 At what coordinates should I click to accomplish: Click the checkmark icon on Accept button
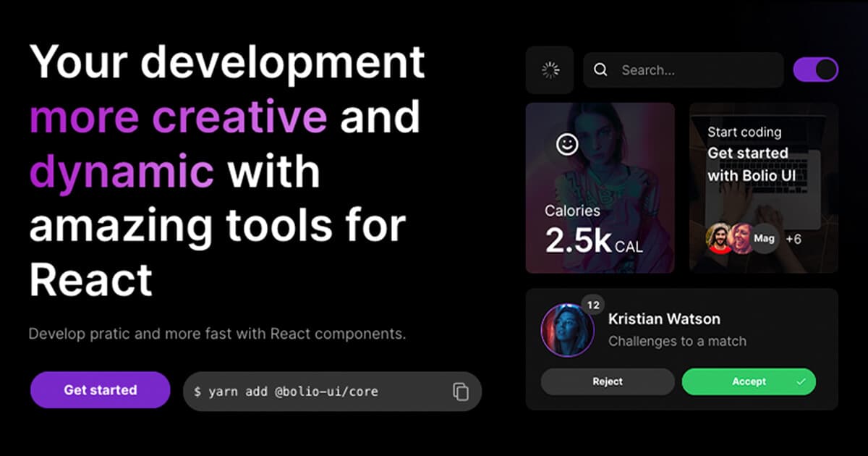click(x=801, y=381)
